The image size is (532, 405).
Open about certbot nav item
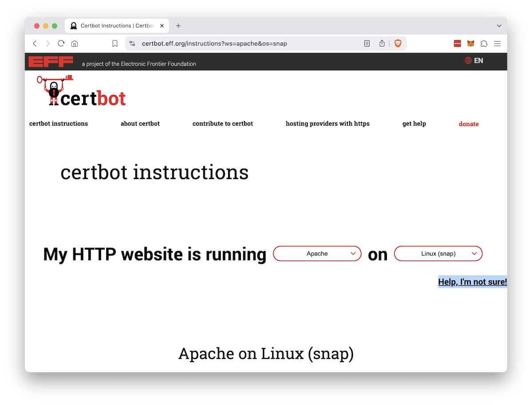140,123
